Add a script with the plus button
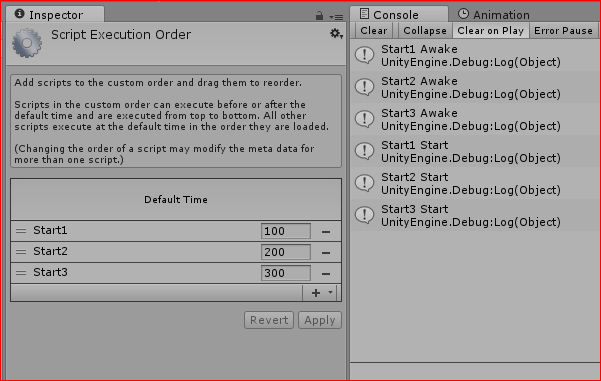The width and height of the screenshot is (601, 381). [x=316, y=293]
